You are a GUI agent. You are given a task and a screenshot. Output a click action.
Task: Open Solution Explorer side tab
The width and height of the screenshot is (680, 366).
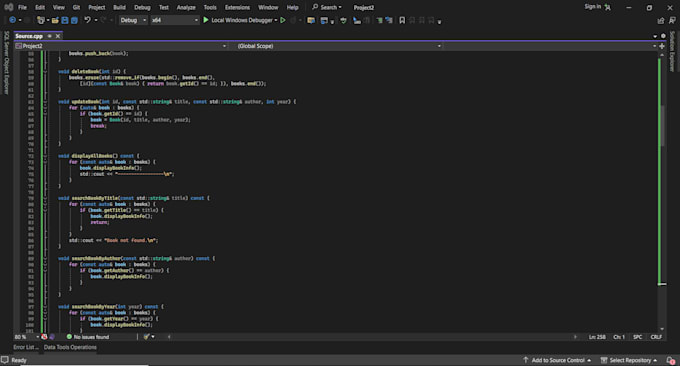(x=672, y=51)
